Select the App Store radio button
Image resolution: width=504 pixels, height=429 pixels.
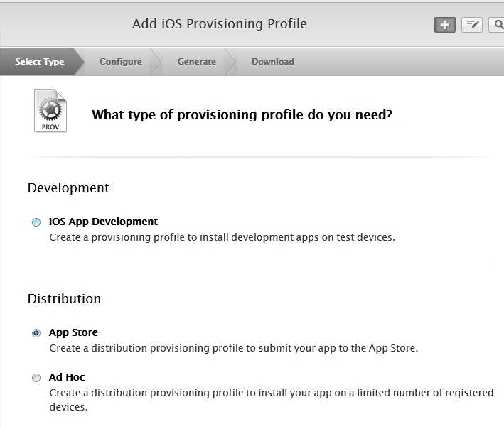point(36,333)
